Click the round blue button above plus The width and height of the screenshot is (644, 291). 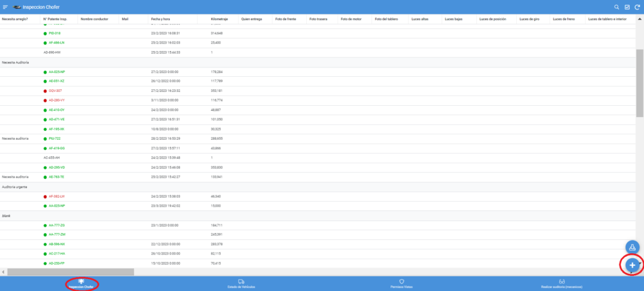[x=633, y=247]
